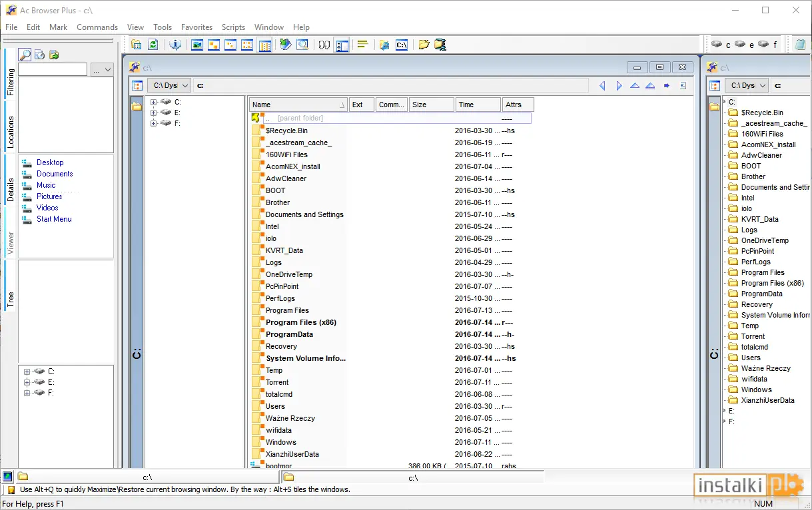Open the Tools menu
The image size is (812, 510).
(x=163, y=27)
